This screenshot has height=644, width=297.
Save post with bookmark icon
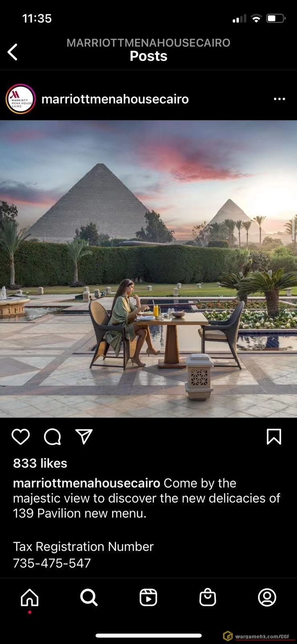pos(274,437)
